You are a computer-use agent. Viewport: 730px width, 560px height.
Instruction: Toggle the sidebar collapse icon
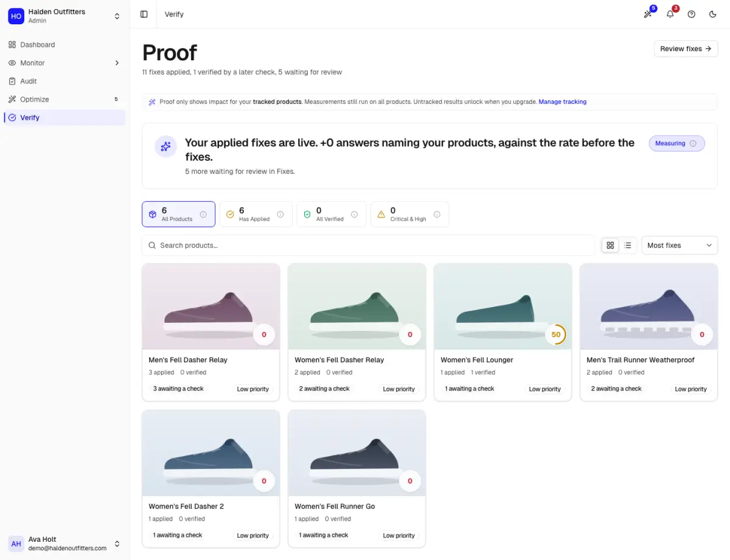click(x=144, y=14)
